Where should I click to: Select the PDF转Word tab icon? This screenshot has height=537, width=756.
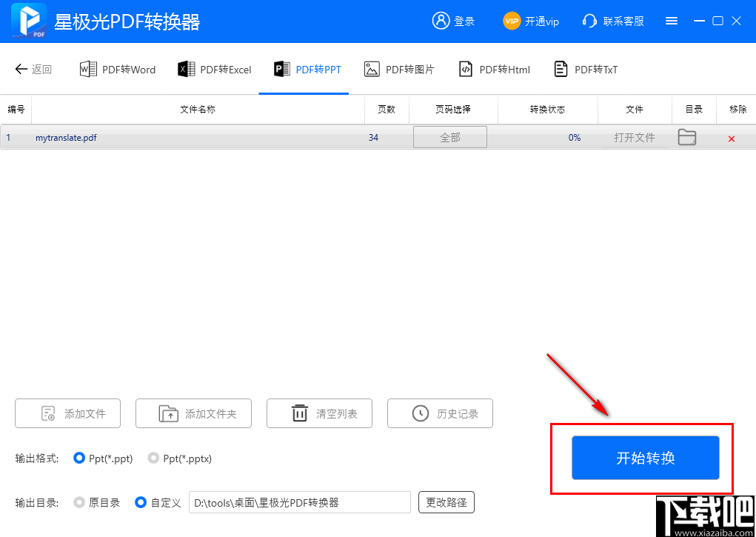coord(87,69)
